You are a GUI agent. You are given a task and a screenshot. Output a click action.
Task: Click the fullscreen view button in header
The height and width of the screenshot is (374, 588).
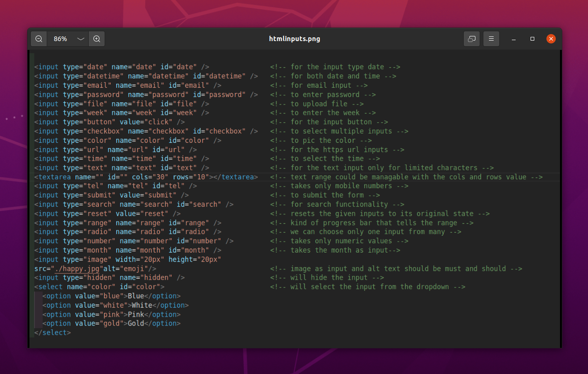tap(472, 39)
